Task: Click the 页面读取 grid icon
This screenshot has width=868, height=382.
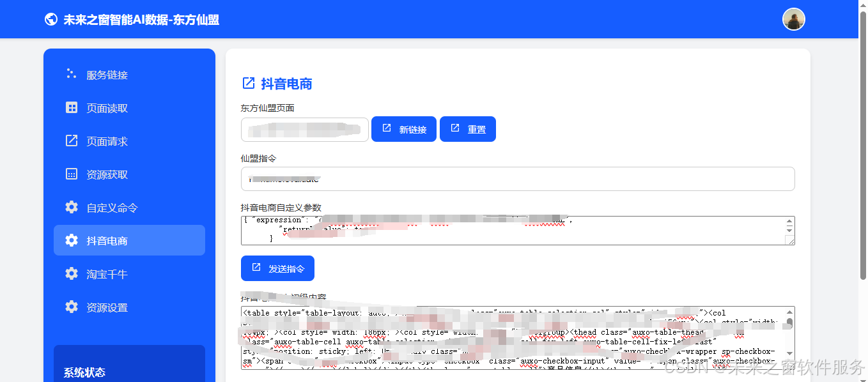Action: click(72, 107)
